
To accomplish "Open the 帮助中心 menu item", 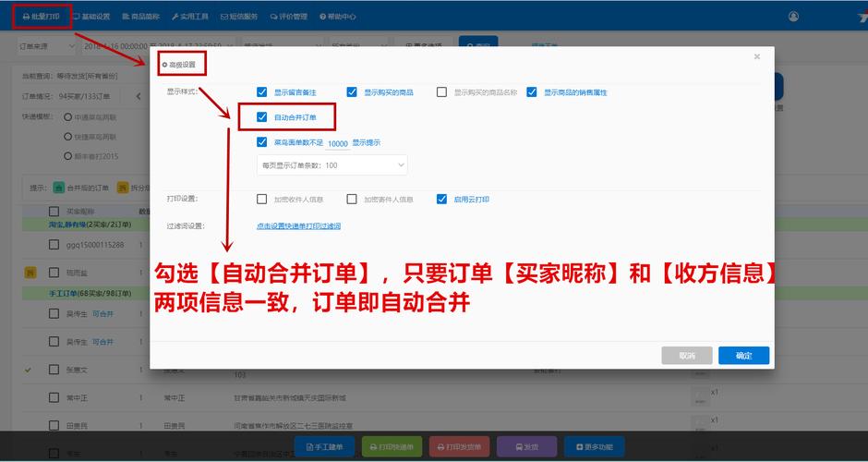I will point(338,17).
